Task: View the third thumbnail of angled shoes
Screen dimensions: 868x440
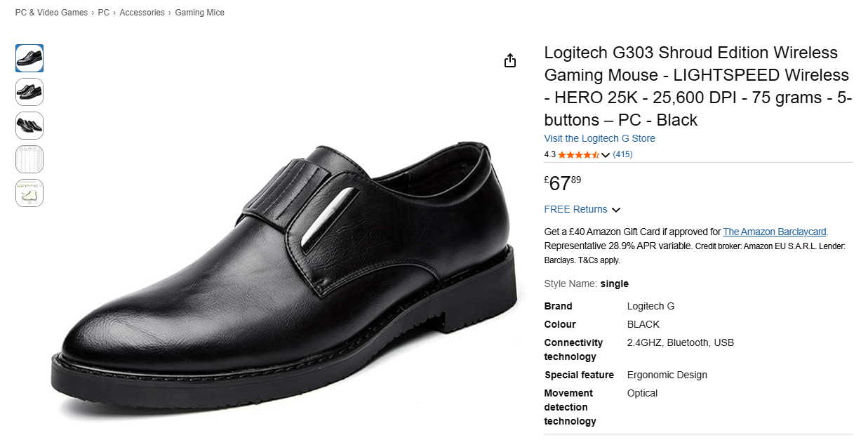Action: point(29,126)
